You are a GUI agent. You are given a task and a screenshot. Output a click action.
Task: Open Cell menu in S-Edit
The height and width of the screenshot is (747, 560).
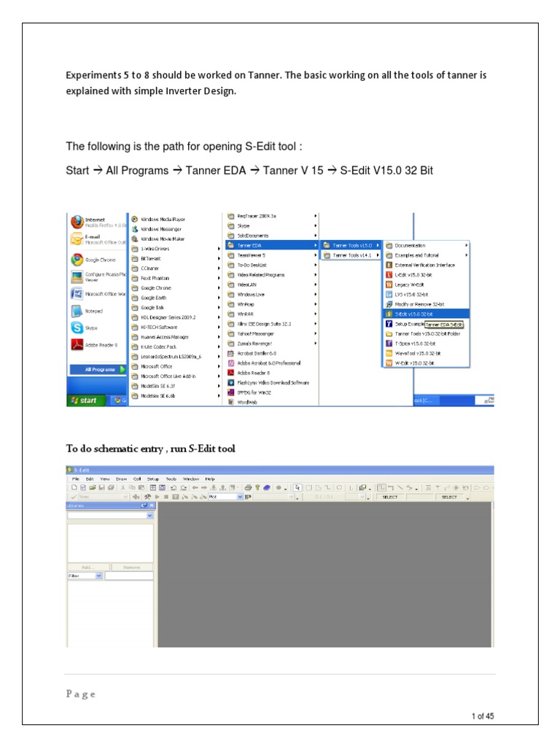(137, 479)
